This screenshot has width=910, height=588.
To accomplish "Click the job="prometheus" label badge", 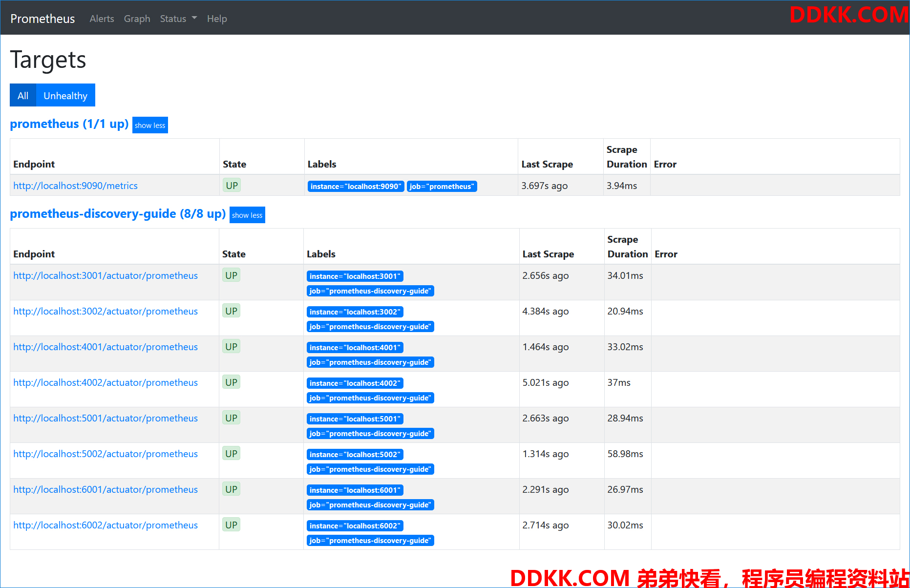I will point(442,187).
